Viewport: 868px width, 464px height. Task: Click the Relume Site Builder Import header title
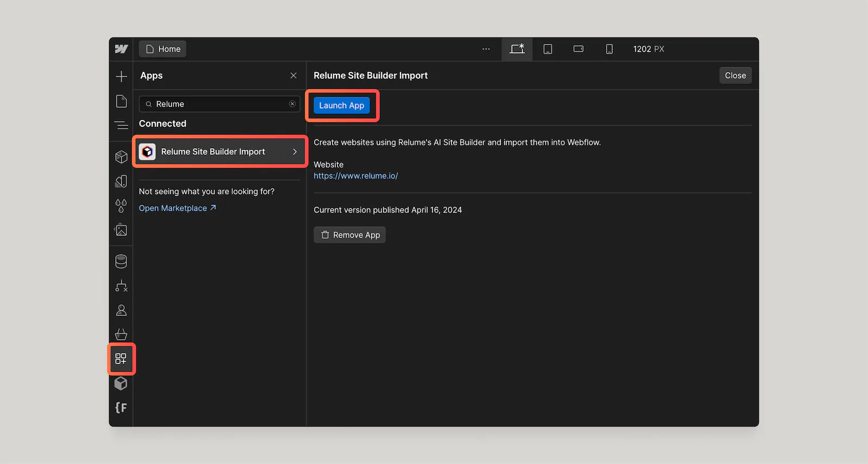371,75
